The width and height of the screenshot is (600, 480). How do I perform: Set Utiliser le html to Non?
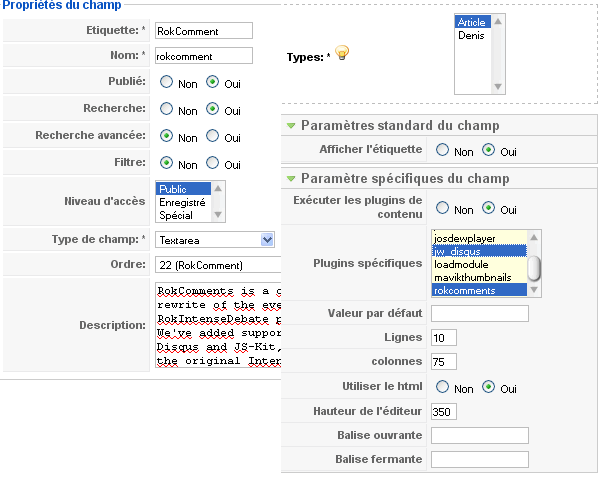442,387
